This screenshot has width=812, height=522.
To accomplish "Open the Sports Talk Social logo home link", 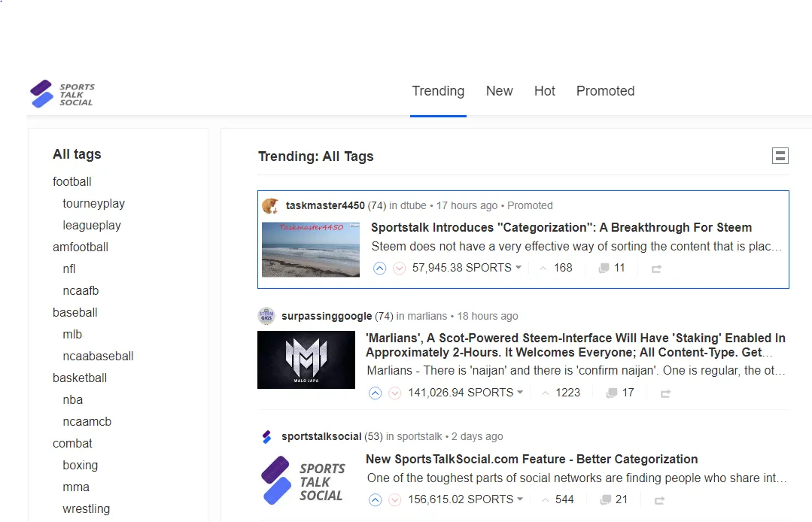I will [62, 94].
